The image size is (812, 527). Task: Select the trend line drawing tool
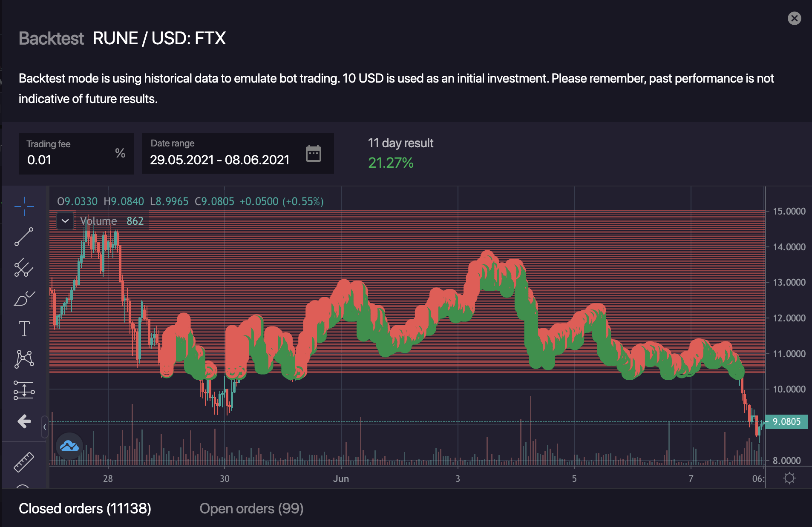click(x=24, y=237)
